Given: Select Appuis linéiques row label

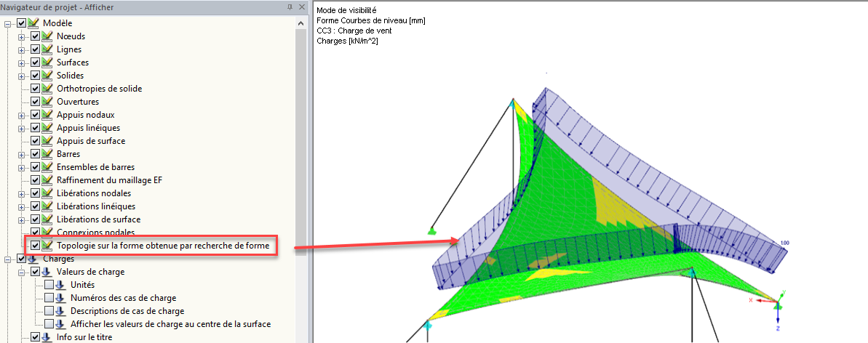Looking at the screenshot, I should coord(88,129).
